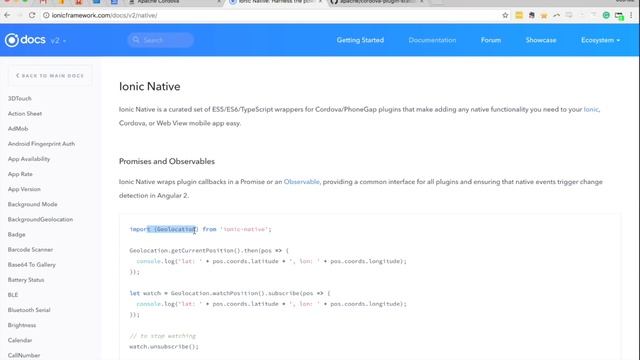Go to the Forum nav link
The height and width of the screenshot is (360, 640).
pyautogui.click(x=491, y=40)
